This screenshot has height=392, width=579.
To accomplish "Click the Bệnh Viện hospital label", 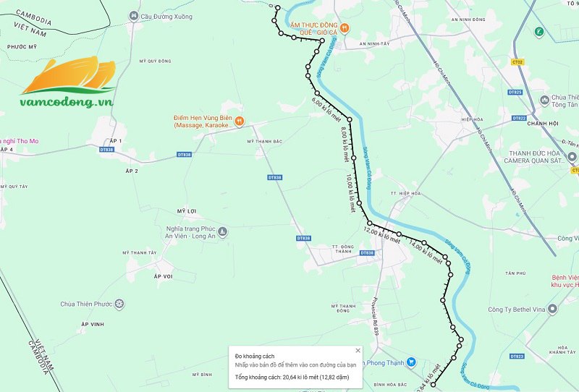I will click(x=565, y=281).
